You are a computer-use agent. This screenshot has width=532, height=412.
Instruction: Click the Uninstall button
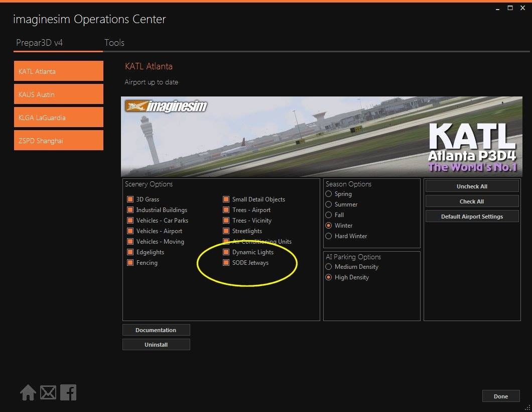tap(156, 344)
